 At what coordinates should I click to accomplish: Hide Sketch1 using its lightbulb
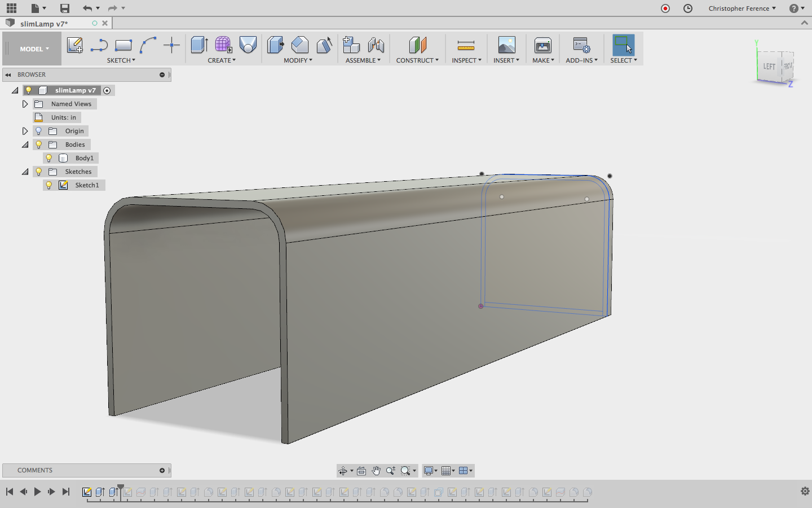(49, 185)
